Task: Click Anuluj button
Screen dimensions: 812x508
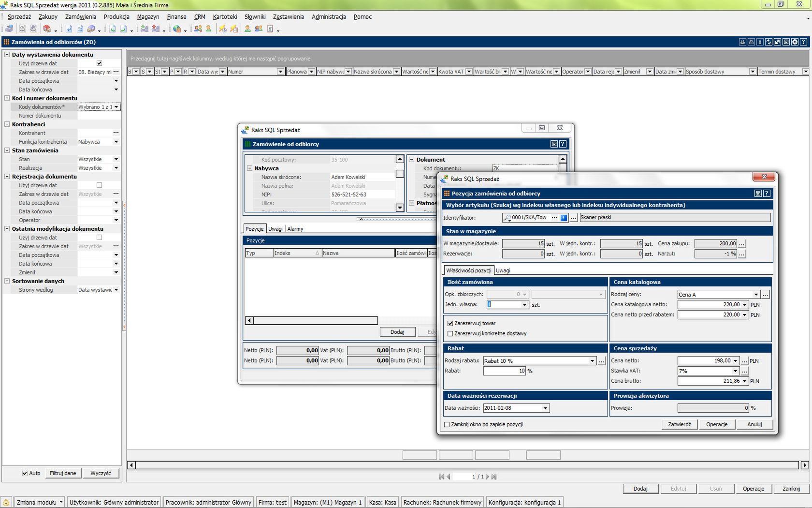Action: click(x=754, y=424)
